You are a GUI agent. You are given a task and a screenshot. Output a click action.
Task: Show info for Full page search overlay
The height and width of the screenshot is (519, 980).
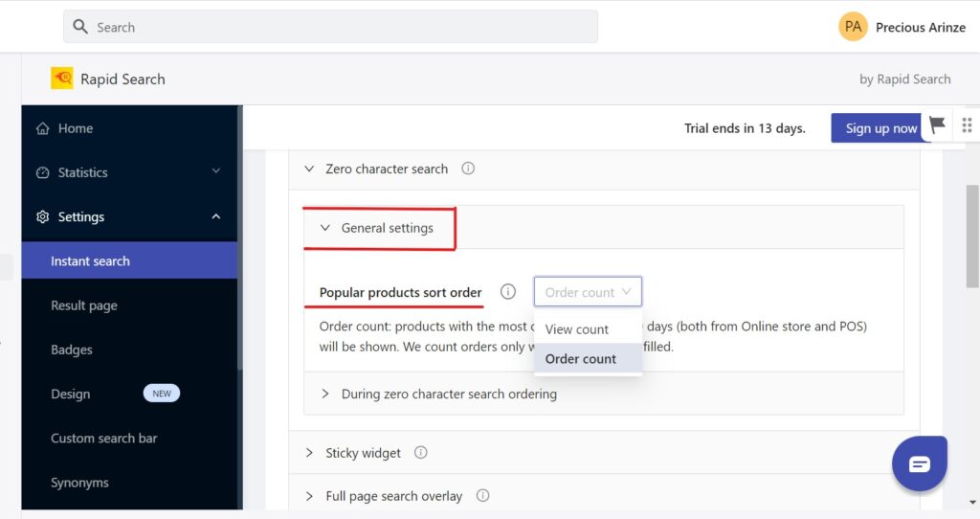click(482, 495)
